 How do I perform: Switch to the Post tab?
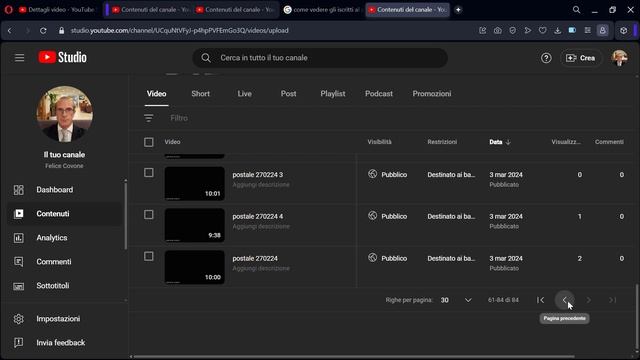pyautogui.click(x=288, y=94)
